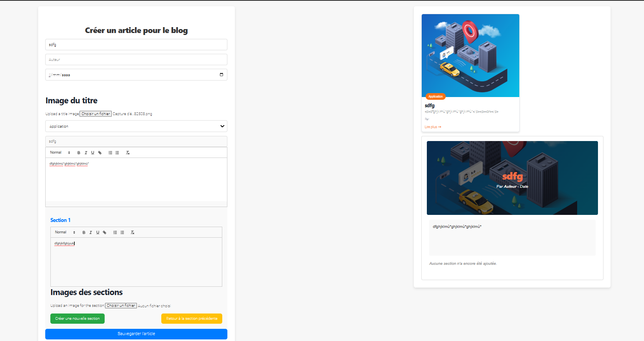Viewport: 644px width, 341px height.
Task: Click the preview body text dfghjklmù*ghjklmù*ghjklmù*
Action: (x=457, y=227)
